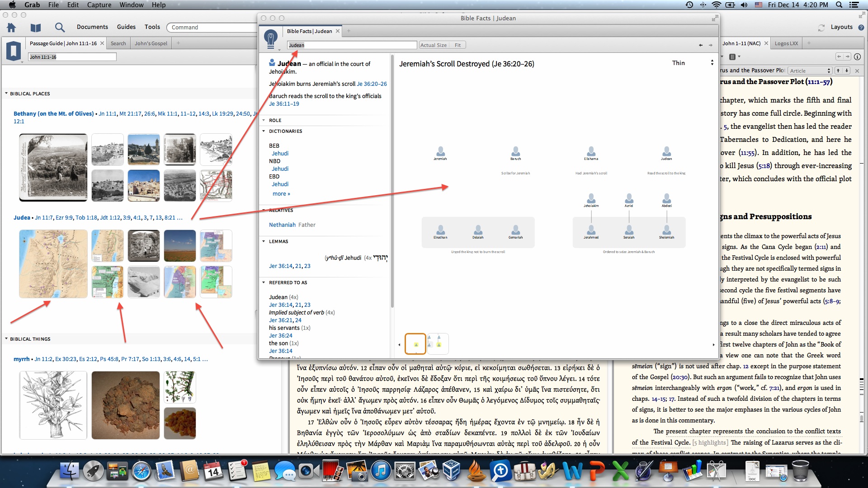Open iTunes from the Dock

pyautogui.click(x=381, y=471)
